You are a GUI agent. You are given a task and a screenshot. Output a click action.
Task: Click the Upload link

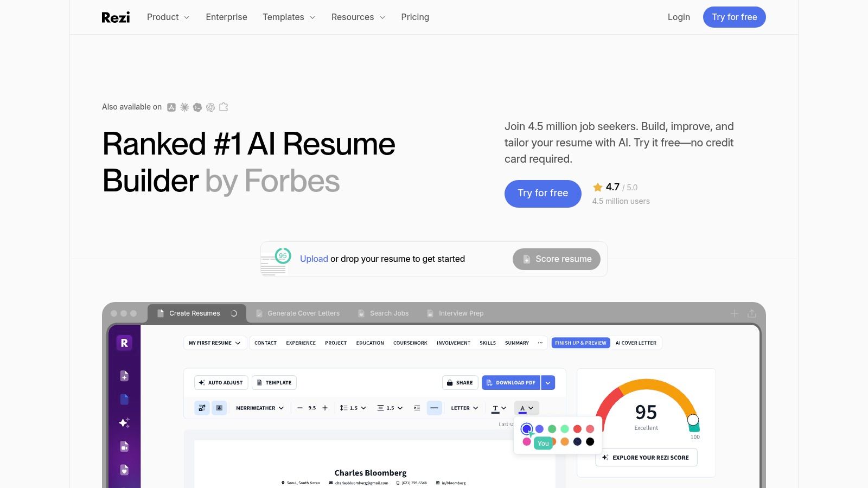pos(314,259)
